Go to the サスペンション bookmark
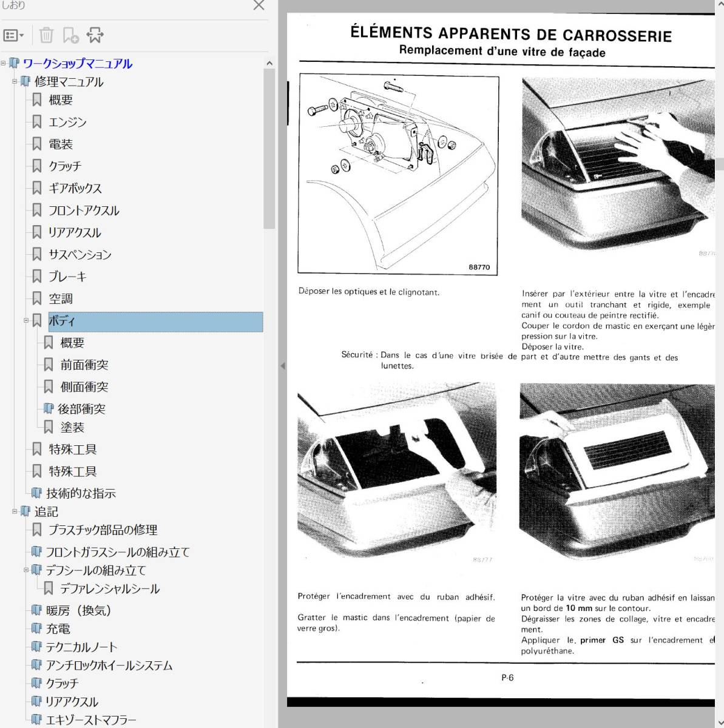 point(80,255)
